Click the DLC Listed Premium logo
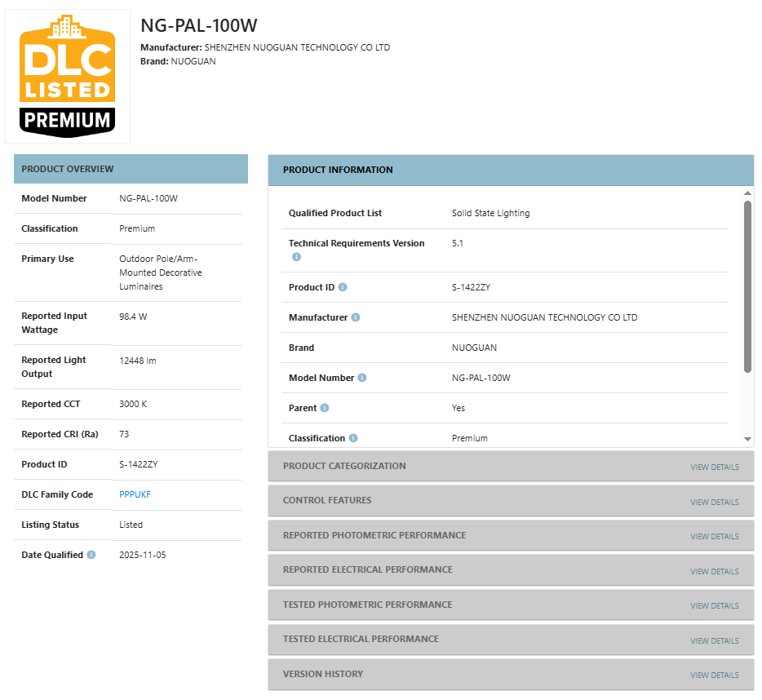Image resolution: width=762 pixels, height=700 pixels. (x=67, y=76)
